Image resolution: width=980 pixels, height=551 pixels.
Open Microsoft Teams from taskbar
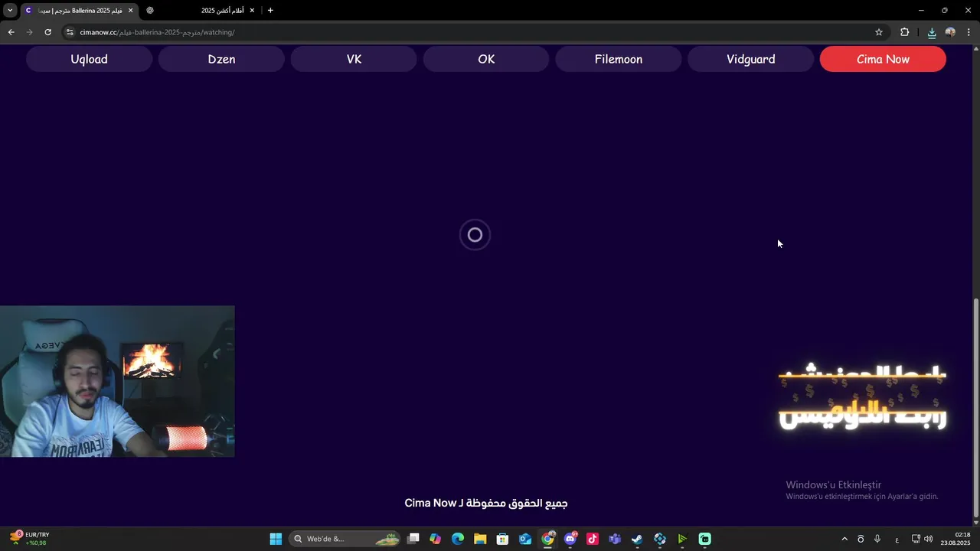coord(615,539)
